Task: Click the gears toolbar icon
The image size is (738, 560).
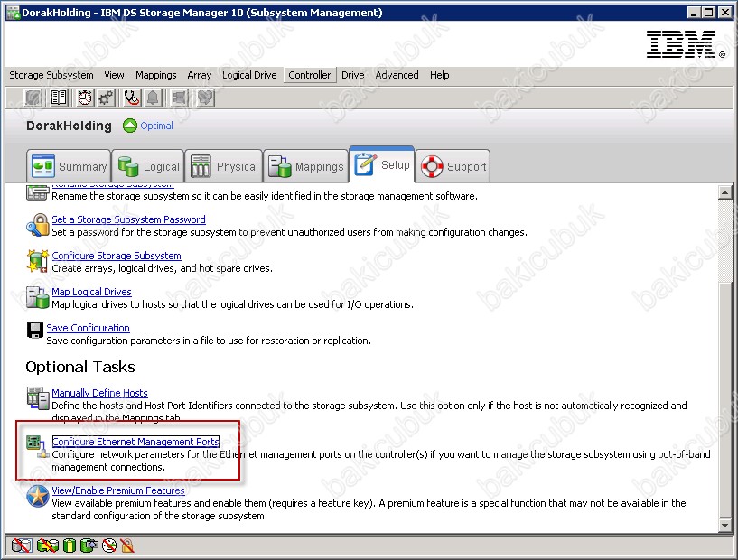Action: 106,98
